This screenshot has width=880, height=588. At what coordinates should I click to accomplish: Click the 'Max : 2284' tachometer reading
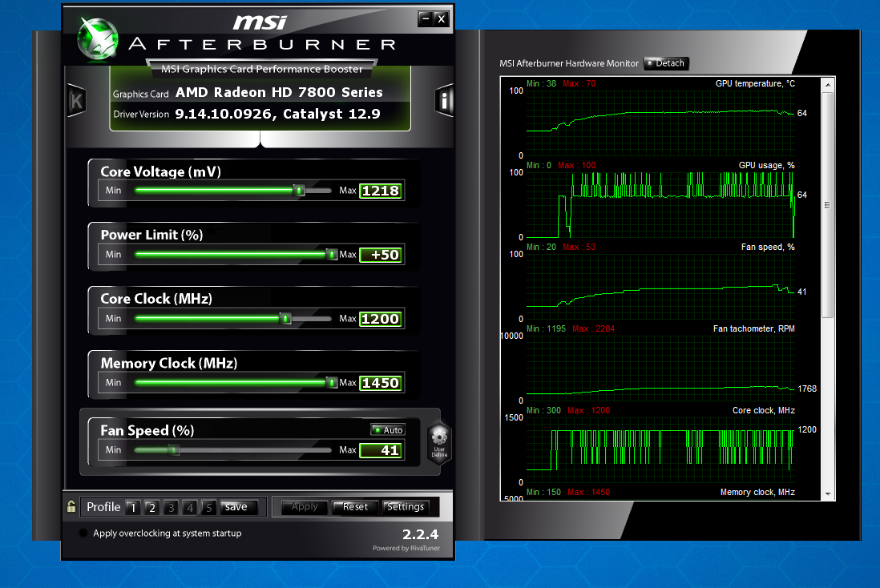point(593,328)
